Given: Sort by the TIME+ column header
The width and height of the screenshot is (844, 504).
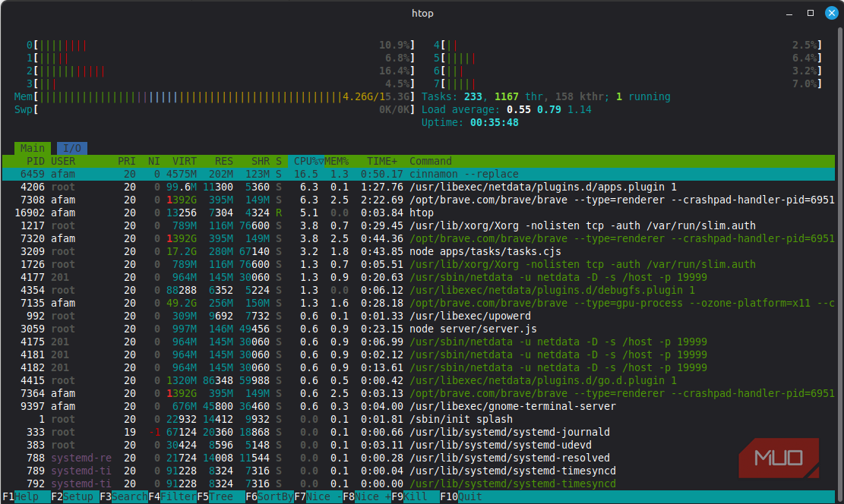Looking at the screenshot, I should pos(381,161).
